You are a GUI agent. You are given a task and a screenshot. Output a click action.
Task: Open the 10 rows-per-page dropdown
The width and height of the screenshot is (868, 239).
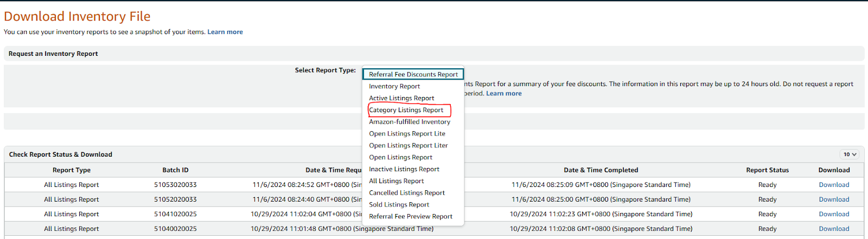point(850,154)
